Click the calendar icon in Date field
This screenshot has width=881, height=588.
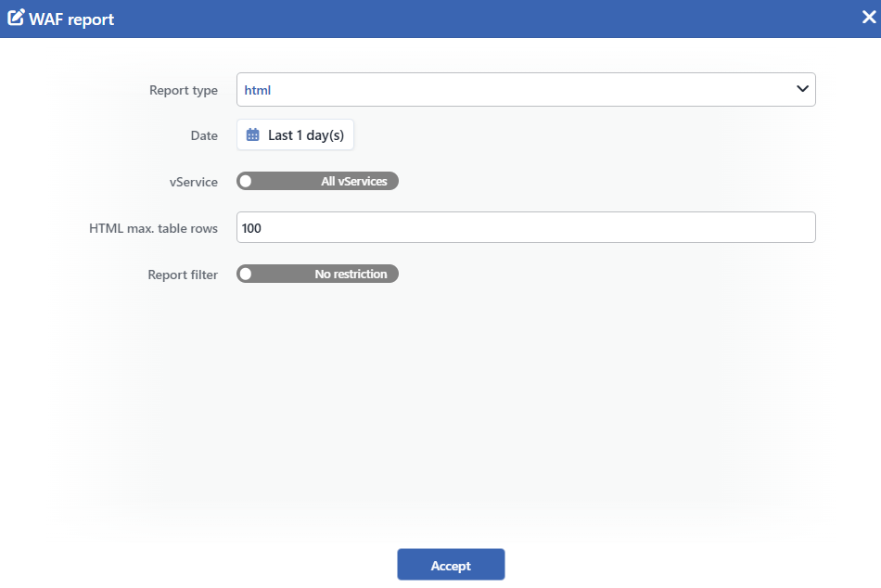click(x=253, y=134)
